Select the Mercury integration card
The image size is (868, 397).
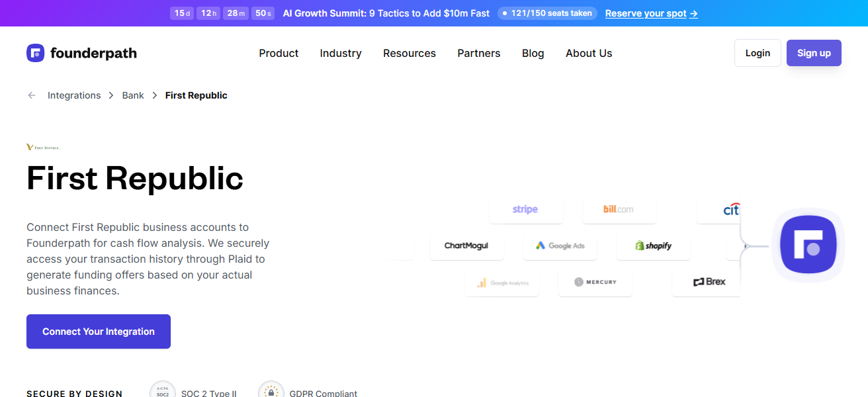point(595,282)
